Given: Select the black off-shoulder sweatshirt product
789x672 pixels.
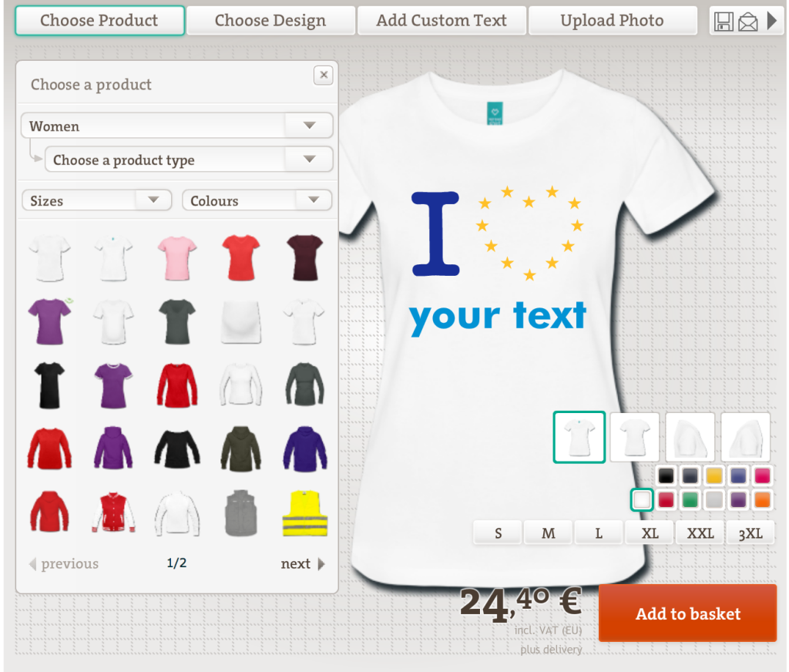Looking at the screenshot, I should click(177, 449).
